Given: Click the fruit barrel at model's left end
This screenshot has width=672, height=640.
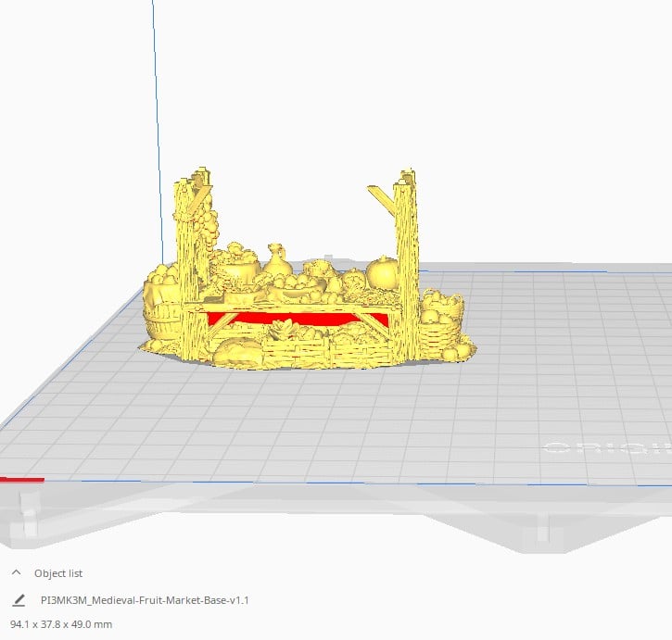Looking at the screenshot, I should click(x=162, y=306).
